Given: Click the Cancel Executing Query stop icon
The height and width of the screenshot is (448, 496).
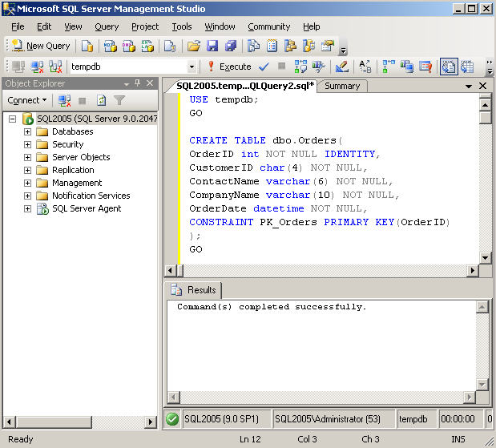Looking at the screenshot, I should [x=281, y=67].
